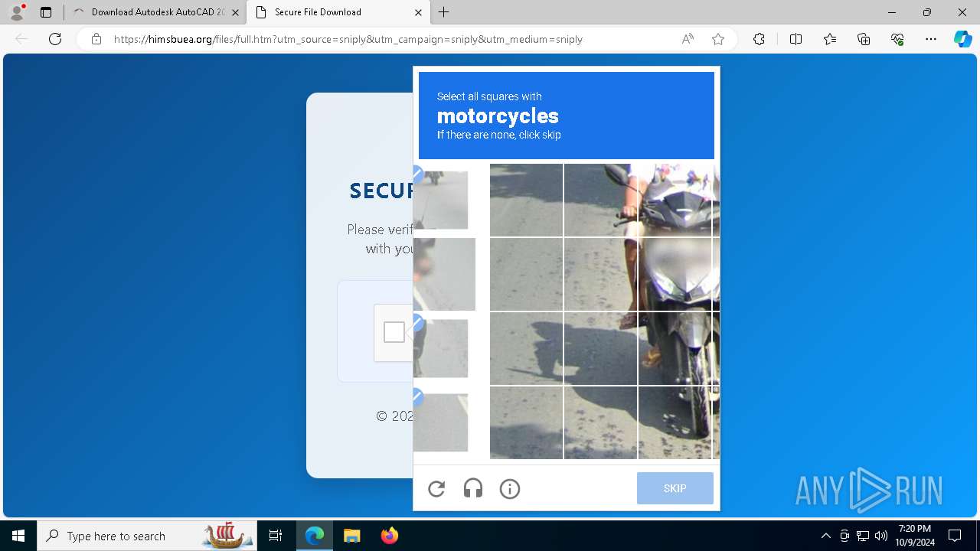Switch to audio challenge headphones icon
Viewport: 980px width, 551px height.
point(473,488)
